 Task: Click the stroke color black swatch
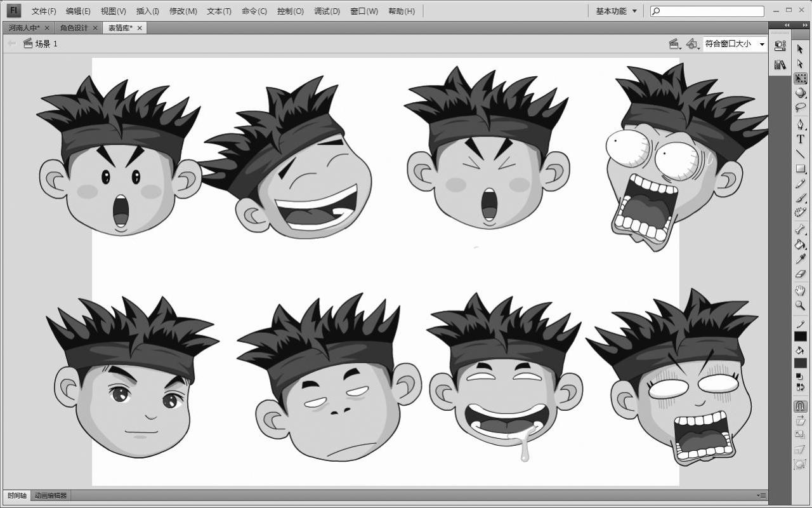[x=800, y=336]
